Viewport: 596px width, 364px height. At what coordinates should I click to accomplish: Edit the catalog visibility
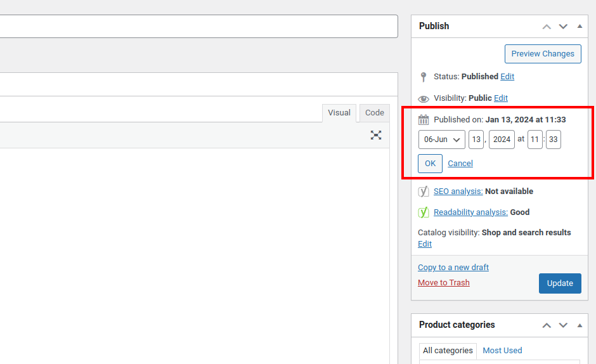[425, 244]
